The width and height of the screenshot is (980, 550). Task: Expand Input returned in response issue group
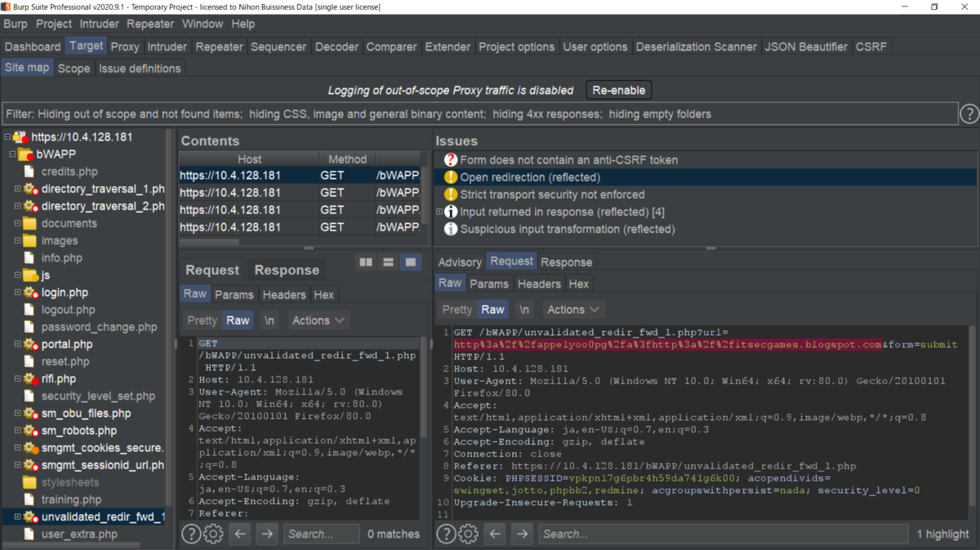coord(439,212)
